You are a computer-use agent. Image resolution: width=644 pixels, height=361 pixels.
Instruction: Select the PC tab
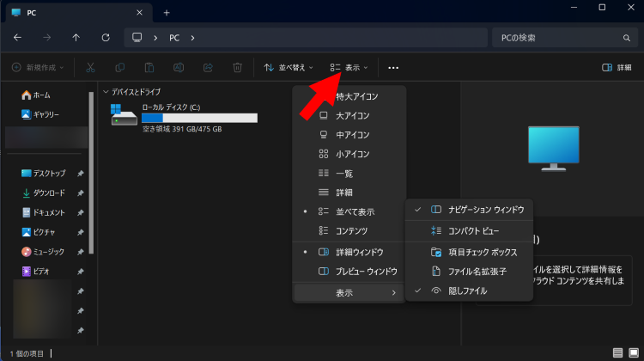79,13
